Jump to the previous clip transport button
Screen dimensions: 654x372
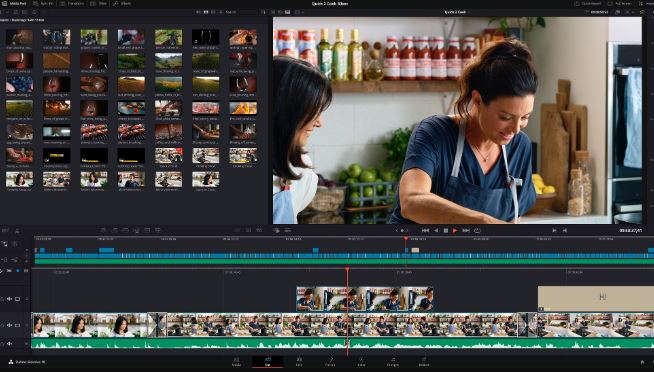coord(425,230)
